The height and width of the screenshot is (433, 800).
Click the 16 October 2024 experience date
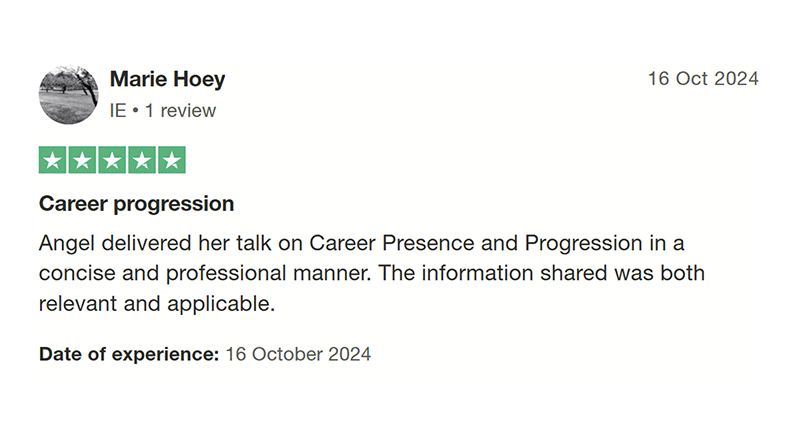point(298,354)
